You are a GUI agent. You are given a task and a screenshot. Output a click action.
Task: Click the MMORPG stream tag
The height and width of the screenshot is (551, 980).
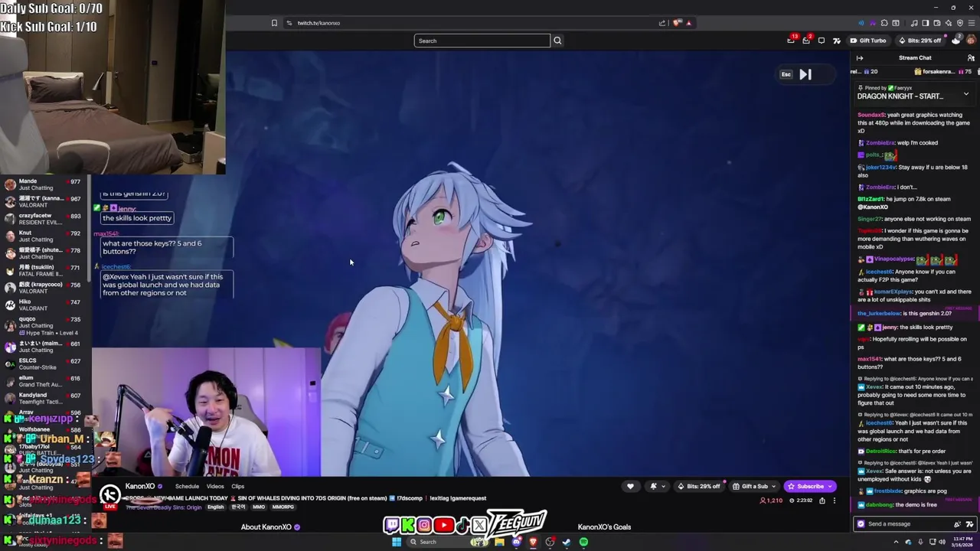[x=283, y=507]
